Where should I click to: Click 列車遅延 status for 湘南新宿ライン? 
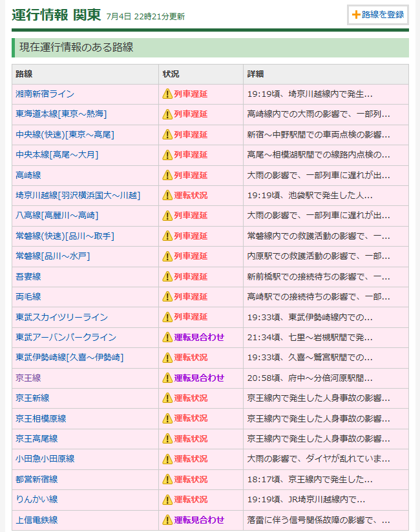191,94
